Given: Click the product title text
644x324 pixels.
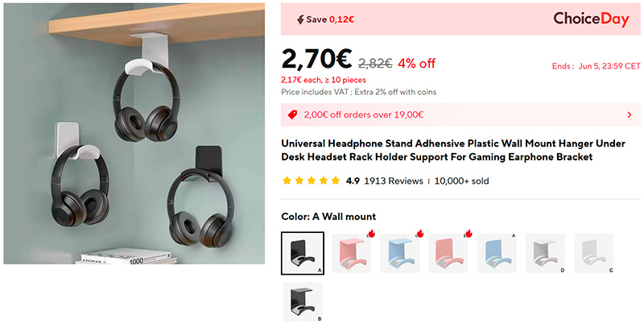Looking at the screenshot, I should click(453, 150).
